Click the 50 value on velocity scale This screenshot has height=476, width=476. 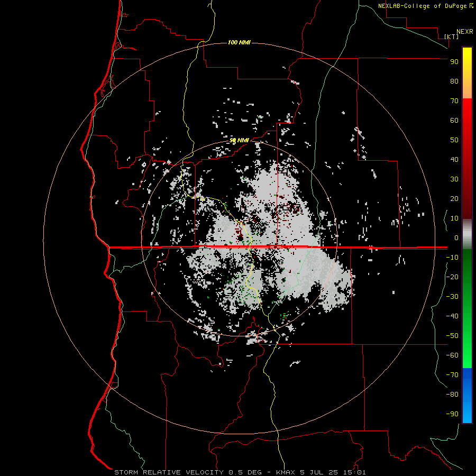[454, 140]
